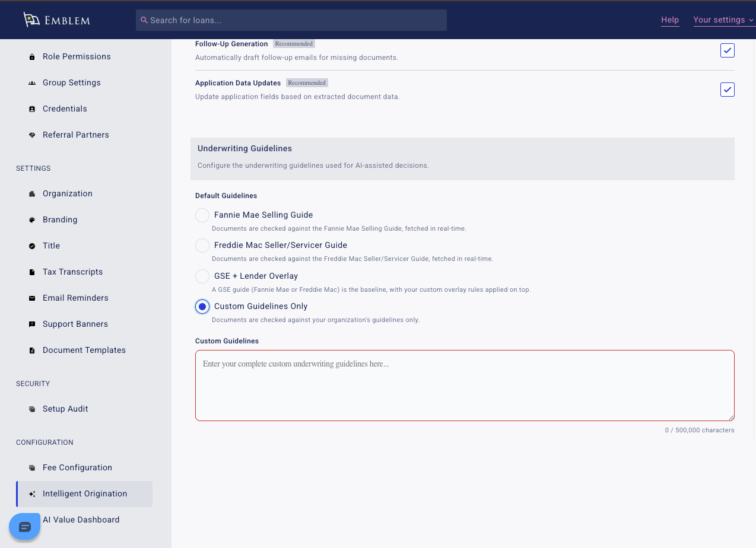Click the Email Reminders envelope icon
Screen dimensions: 756x548
click(32, 298)
